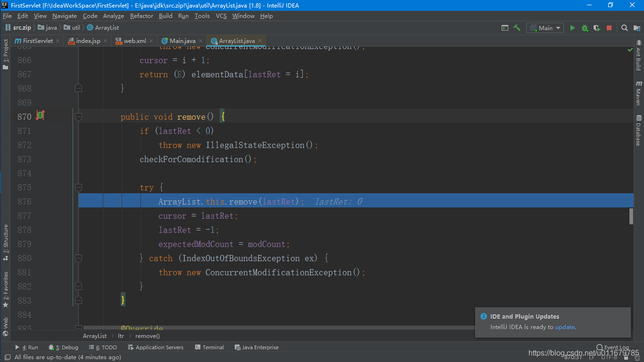The width and height of the screenshot is (644, 362).
Task: Collapse the remove() method at line 870
Action: pyautogui.click(x=79, y=116)
